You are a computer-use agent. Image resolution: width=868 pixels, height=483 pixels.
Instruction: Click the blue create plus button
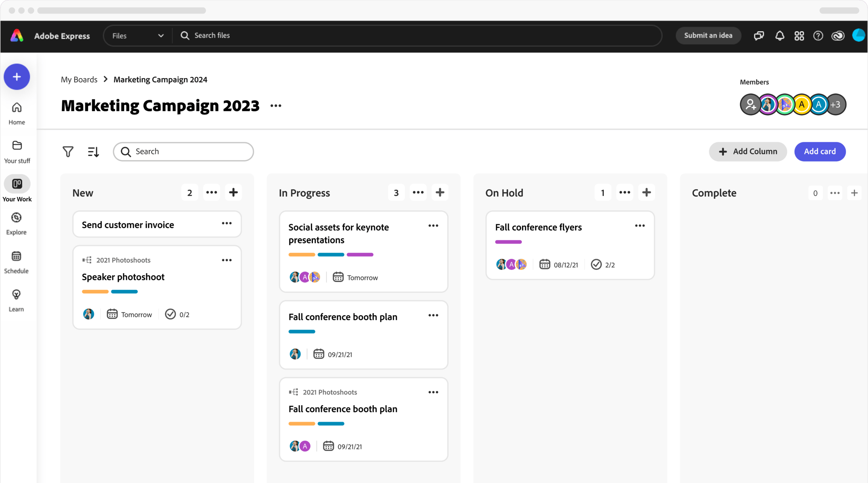pos(17,77)
